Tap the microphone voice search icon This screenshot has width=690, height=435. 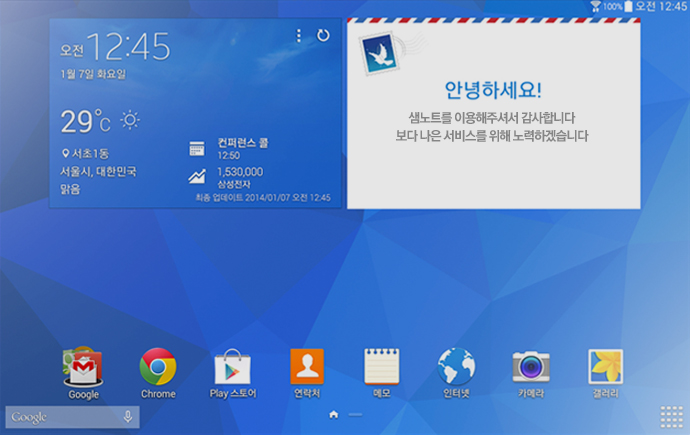128,417
